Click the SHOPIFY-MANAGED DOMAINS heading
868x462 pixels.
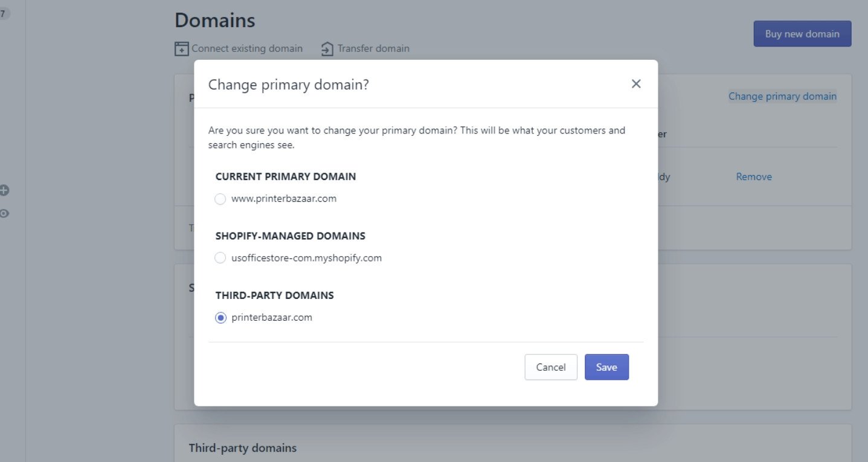[291, 236]
